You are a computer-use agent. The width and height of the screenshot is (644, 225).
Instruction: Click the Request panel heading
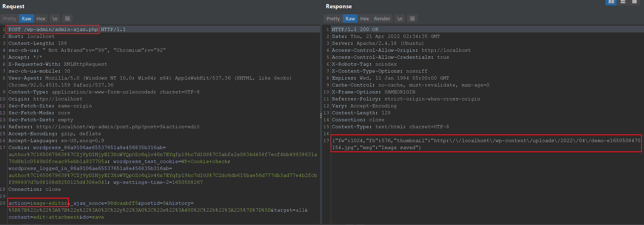(x=13, y=6)
